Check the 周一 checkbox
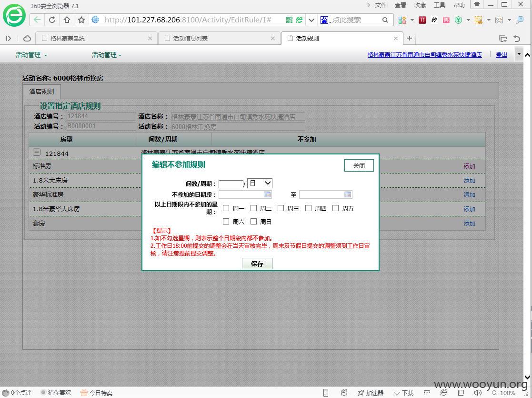 coord(226,208)
